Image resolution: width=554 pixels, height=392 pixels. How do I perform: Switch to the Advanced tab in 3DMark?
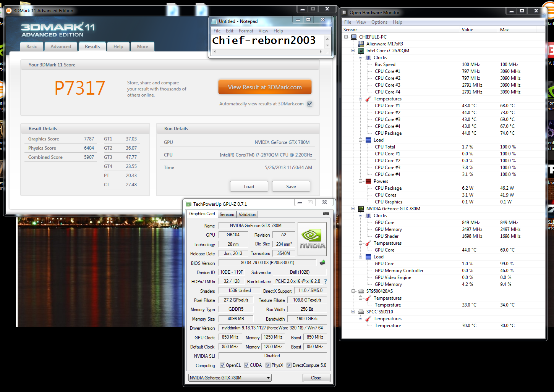click(61, 47)
